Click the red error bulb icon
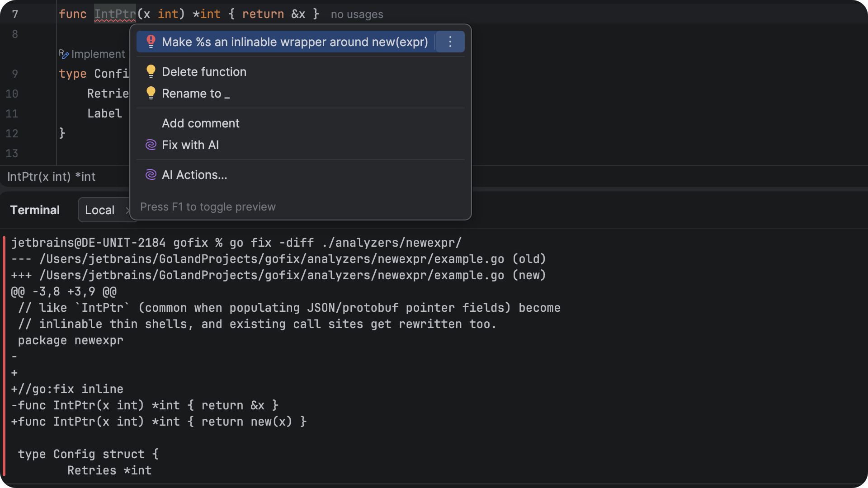 (x=151, y=42)
